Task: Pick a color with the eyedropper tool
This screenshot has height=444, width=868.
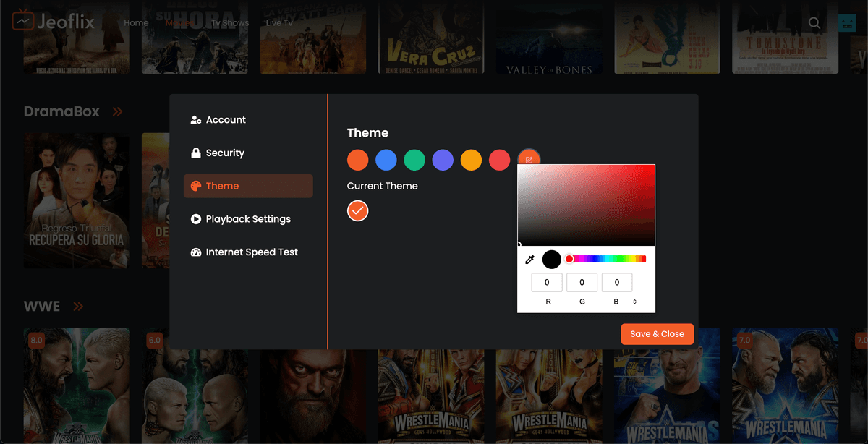Action: (530, 259)
